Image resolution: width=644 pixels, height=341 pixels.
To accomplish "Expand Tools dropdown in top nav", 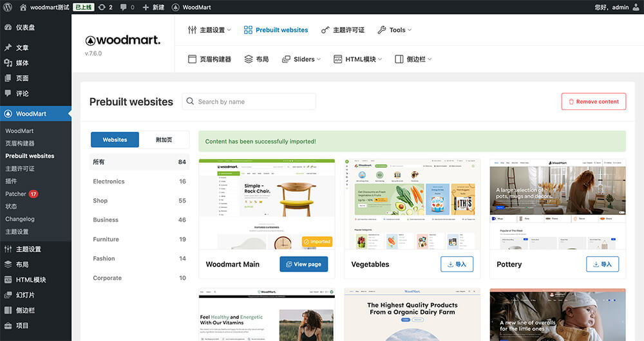I will coord(394,30).
